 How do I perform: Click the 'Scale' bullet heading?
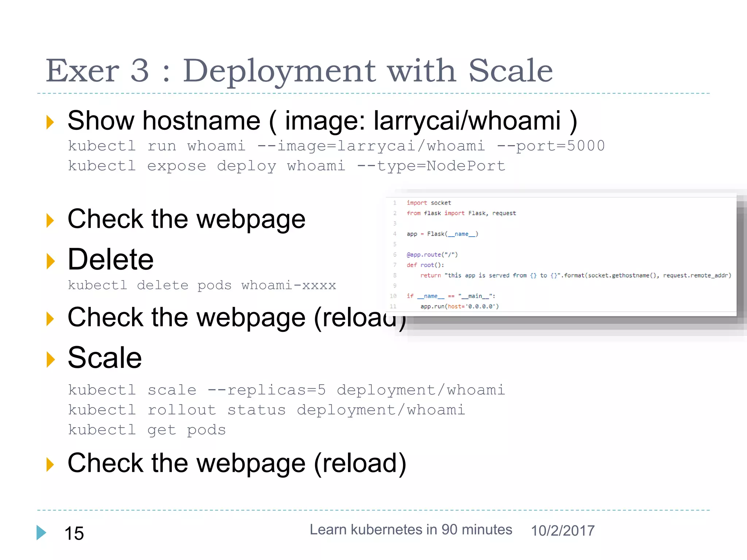(105, 358)
